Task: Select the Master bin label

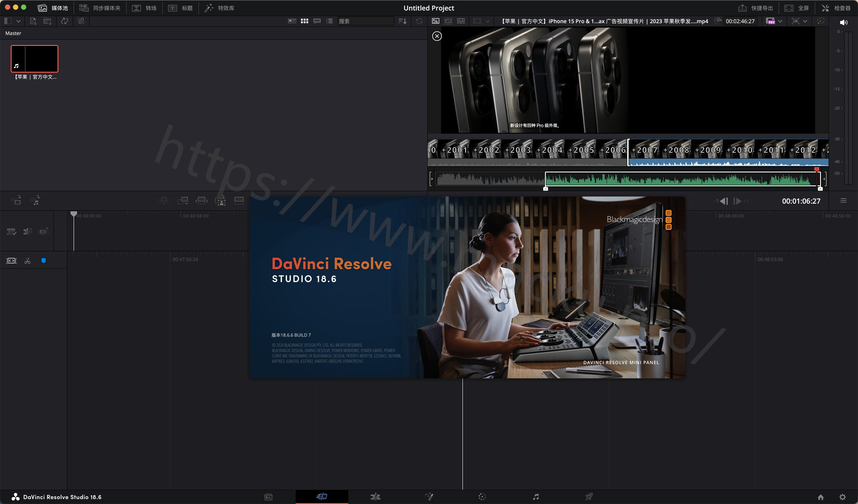Action: 13,33
